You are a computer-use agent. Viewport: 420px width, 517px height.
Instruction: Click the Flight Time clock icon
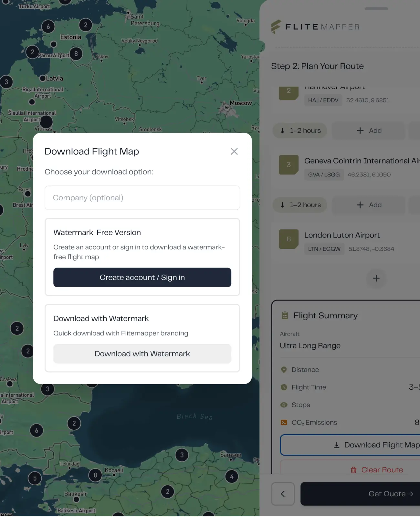pyautogui.click(x=284, y=387)
